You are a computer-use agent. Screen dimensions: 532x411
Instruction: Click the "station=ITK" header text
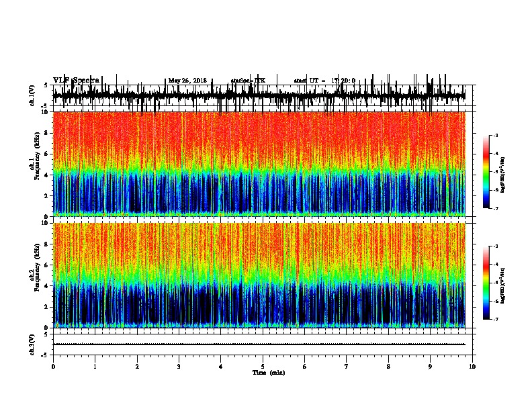(248, 81)
